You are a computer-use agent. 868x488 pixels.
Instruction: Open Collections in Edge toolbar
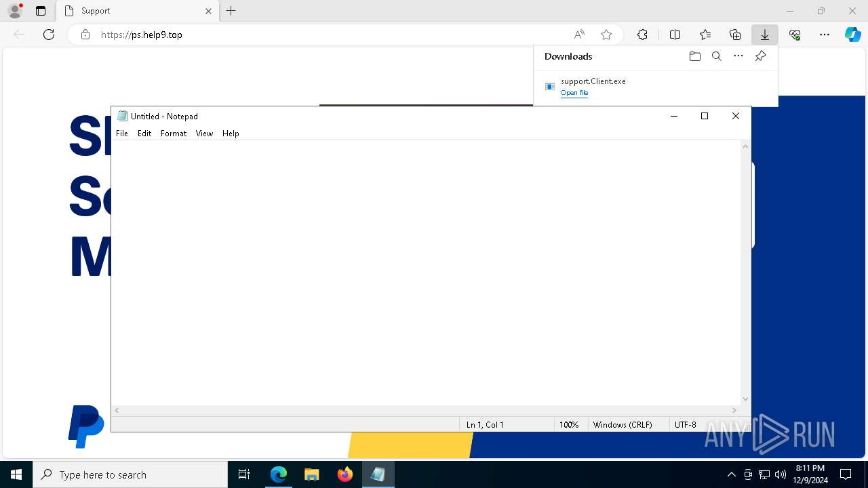click(735, 35)
